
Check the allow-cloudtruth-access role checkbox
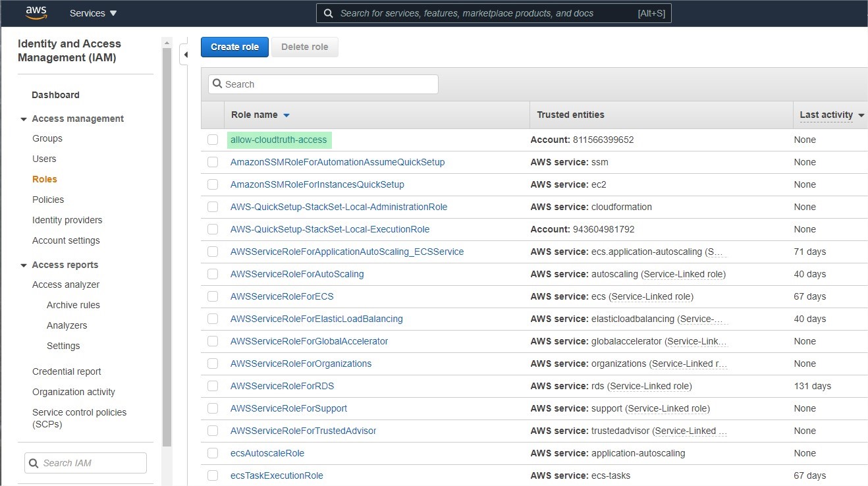click(x=213, y=140)
